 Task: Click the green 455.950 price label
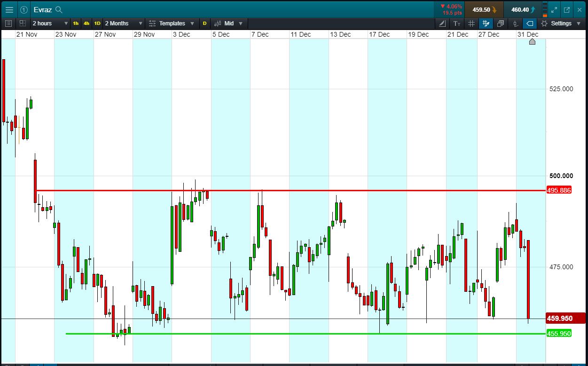559,334
